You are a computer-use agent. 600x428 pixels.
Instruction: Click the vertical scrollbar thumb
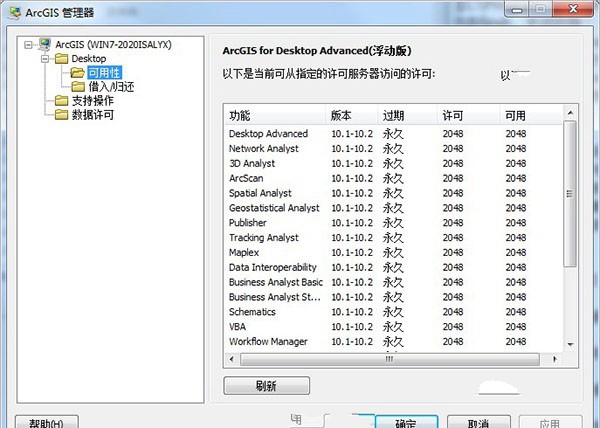pos(570,194)
